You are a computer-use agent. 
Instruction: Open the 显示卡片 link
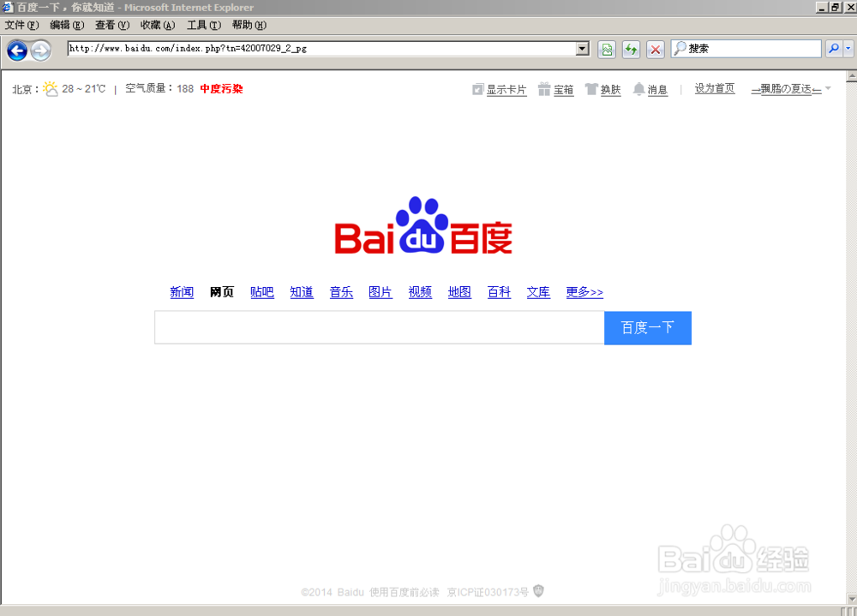pos(506,90)
